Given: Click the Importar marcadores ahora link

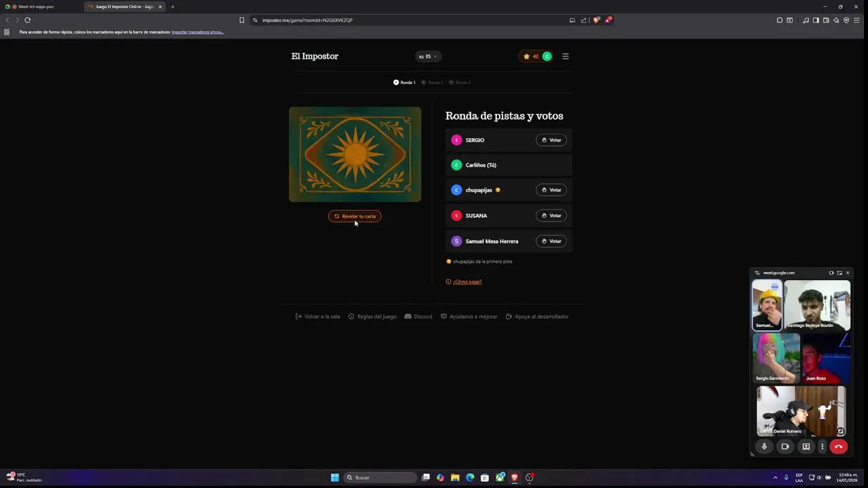Looking at the screenshot, I should pos(197,32).
